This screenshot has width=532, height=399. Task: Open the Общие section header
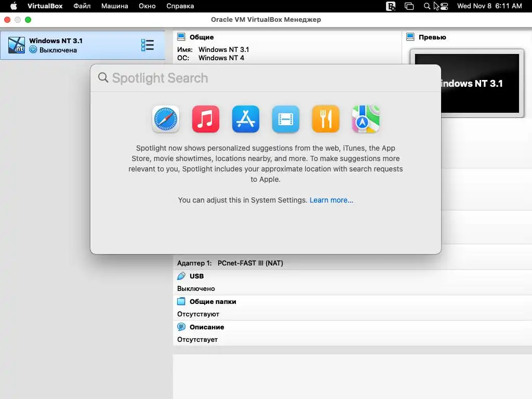click(202, 37)
